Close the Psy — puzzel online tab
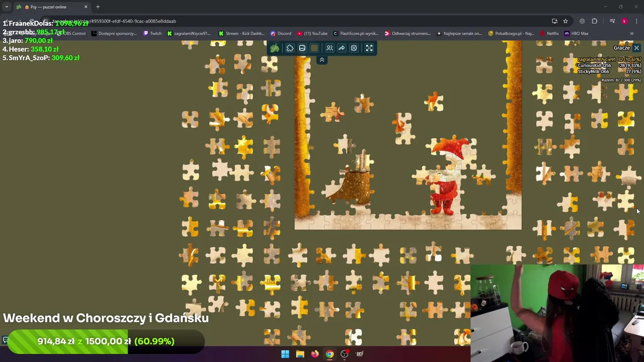This screenshot has width=644, height=362. pos(86,7)
